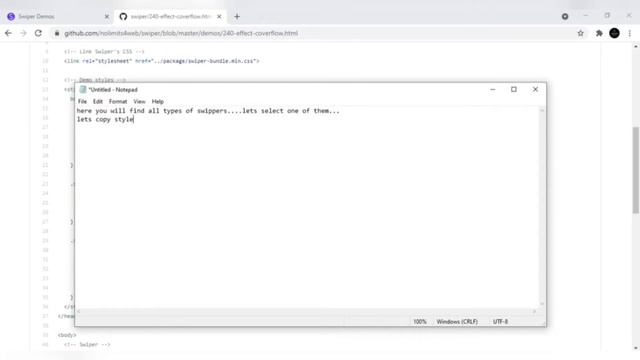The image size is (640, 360).
Task: Open the Notepad Help menu
Action: point(158,101)
